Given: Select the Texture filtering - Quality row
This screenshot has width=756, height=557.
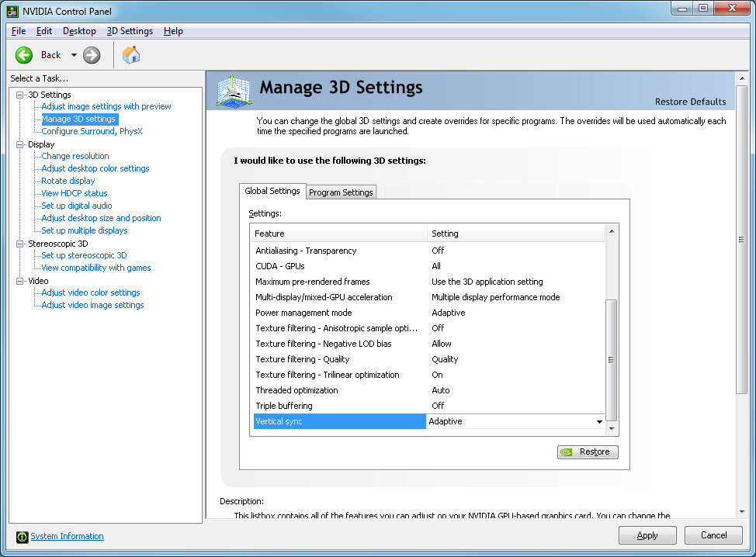Looking at the screenshot, I should [429, 359].
